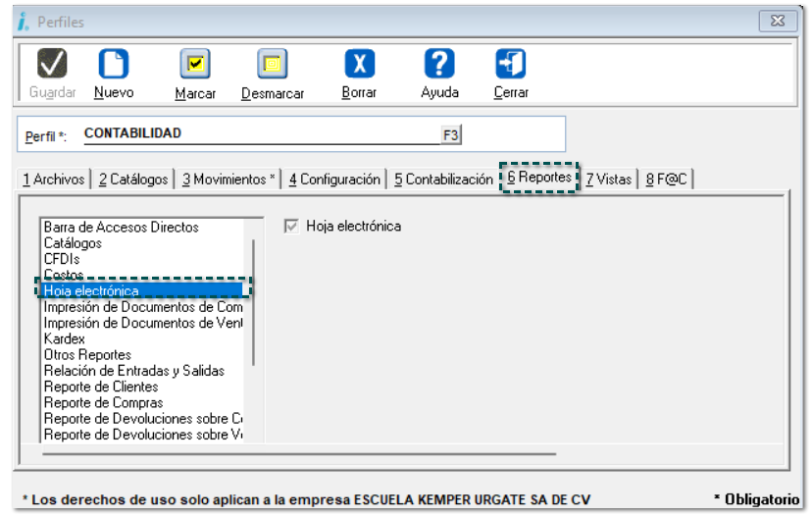Open the 4 Configuración tab

pos(334,180)
